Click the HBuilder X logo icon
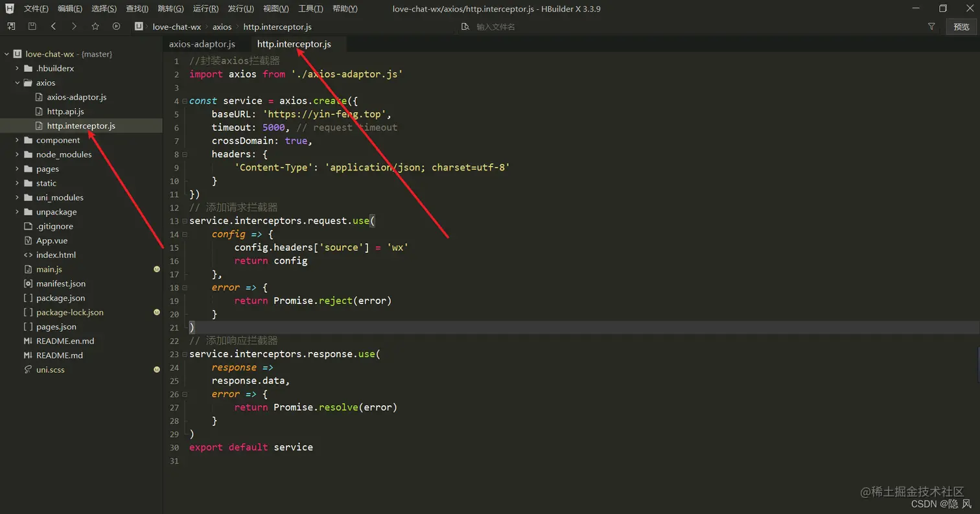This screenshot has width=980, height=514. (10, 8)
